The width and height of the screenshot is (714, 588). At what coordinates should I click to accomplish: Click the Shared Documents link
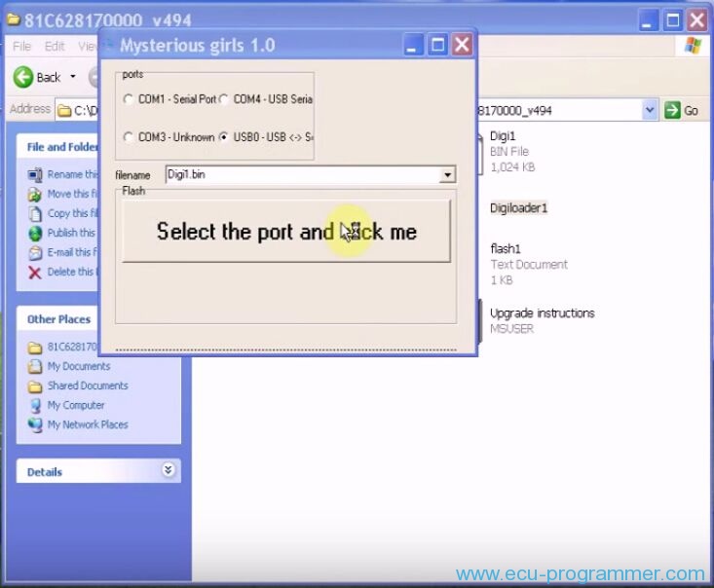point(88,386)
